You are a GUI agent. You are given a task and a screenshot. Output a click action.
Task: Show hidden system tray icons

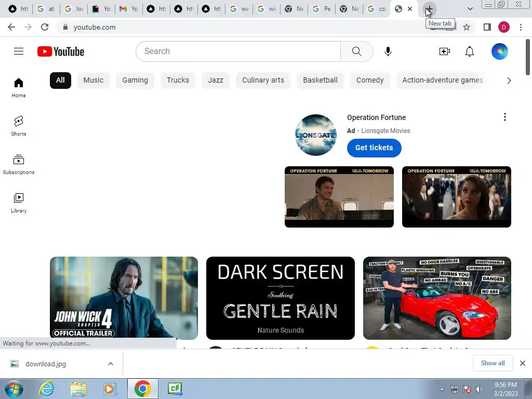pyautogui.click(x=442, y=389)
